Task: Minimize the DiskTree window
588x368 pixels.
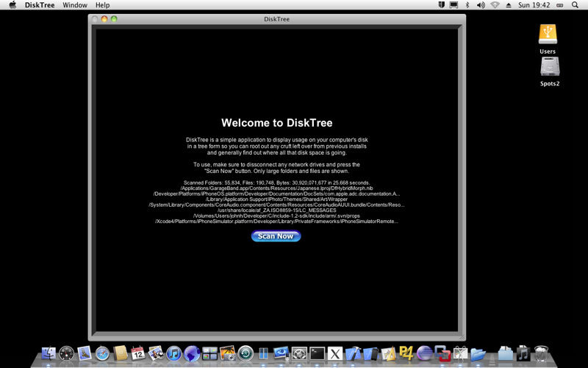Action: (x=104, y=19)
